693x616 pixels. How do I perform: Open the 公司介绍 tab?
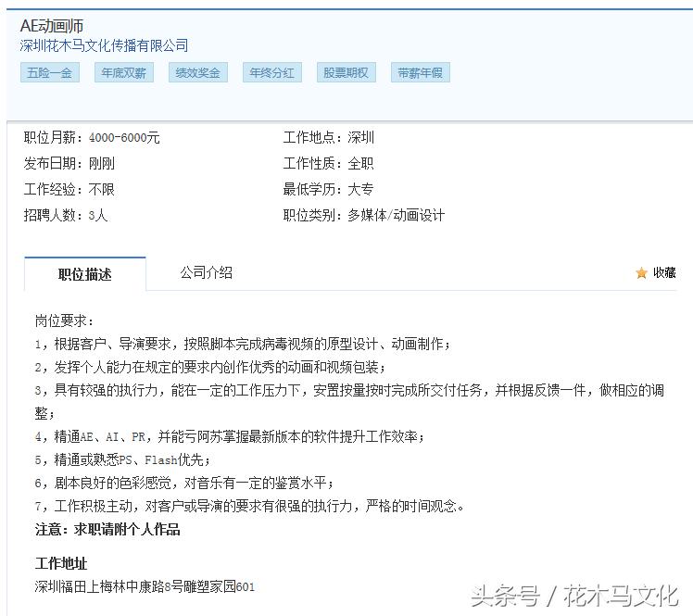[206, 272]
